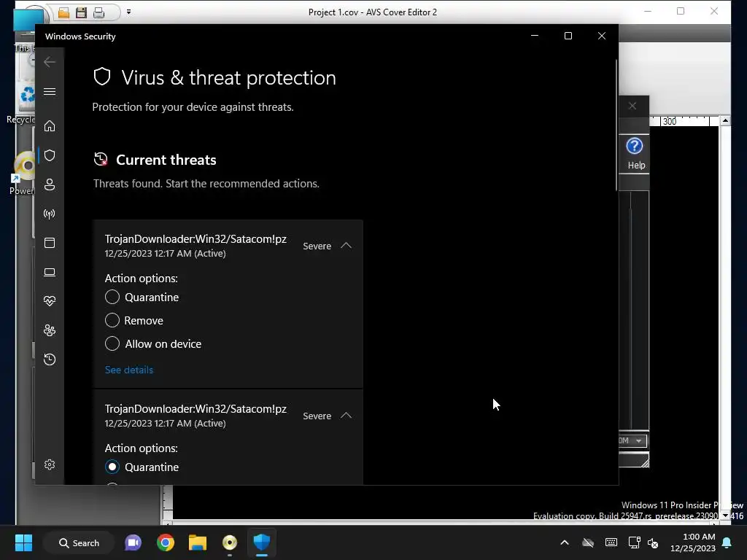Open Firewall & network protection icon
Viewport: 747px width, 560px height.
click(50, 214)
